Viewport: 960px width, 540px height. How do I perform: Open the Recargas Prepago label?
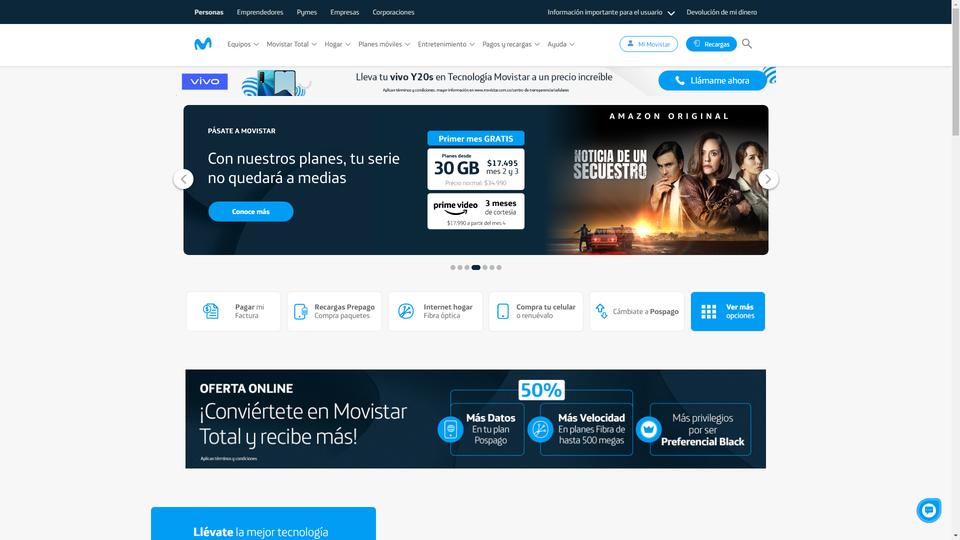pyautogui.click(x=344, y=311)
